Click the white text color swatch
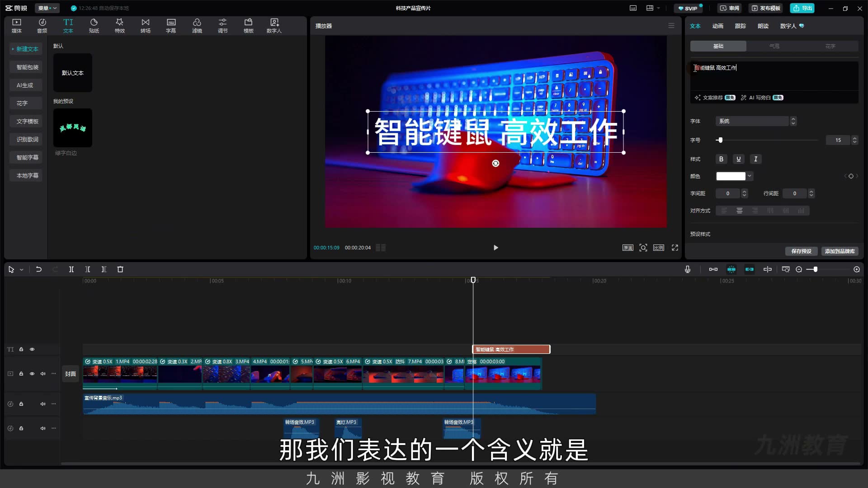Screen dimensions: 868x488 [731, 176]
